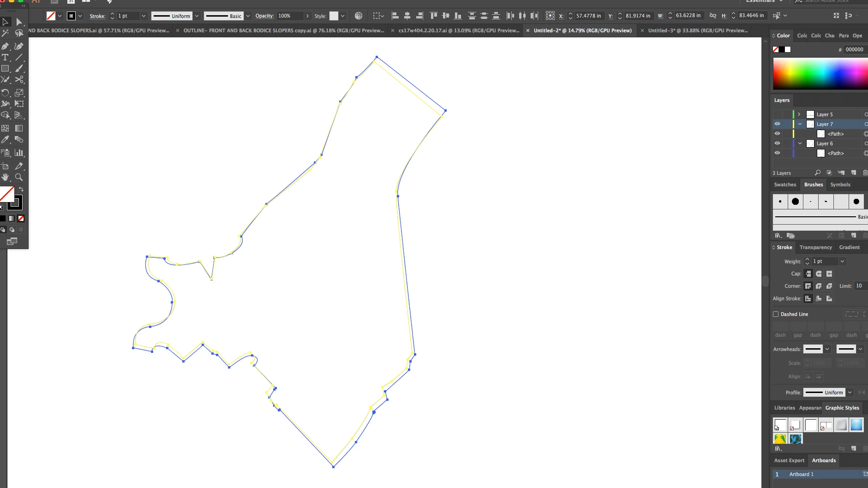
Task: Select the Paintbrush tool
Action: [19, 68]
